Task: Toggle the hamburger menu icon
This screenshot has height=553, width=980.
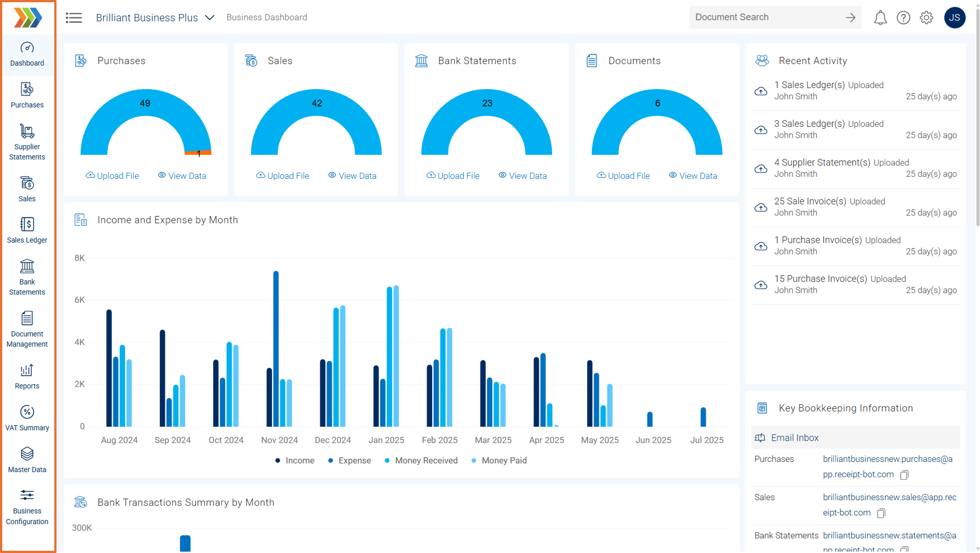Action: 74,18
